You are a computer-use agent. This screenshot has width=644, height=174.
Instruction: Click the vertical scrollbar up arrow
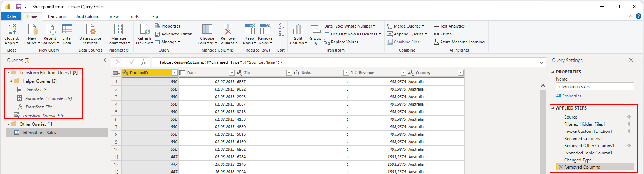(x=543, y=86)
